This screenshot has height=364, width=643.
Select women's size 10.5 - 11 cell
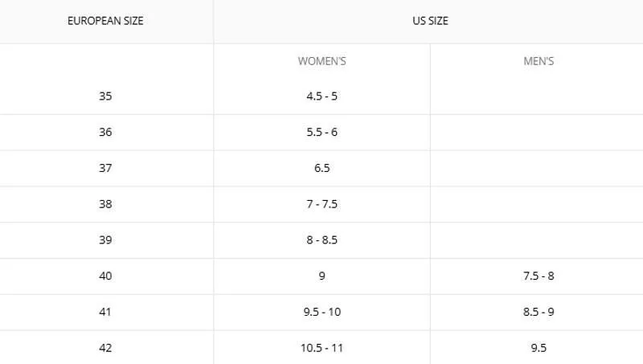coord(322,348)
